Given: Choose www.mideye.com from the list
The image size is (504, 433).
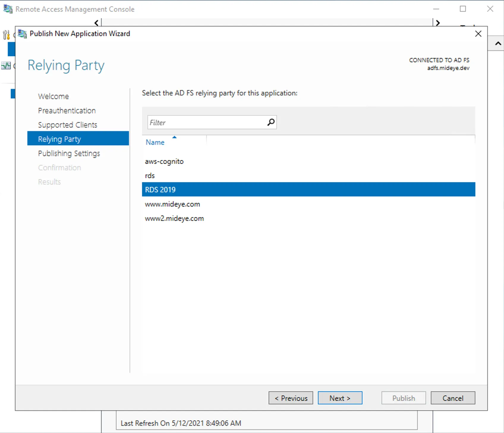Looking at the screenshot, I should [172, 204].
